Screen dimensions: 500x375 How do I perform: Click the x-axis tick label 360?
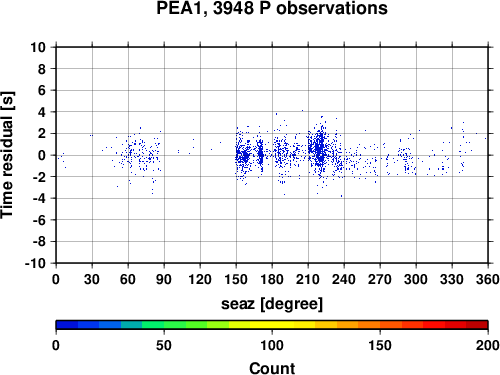pyautogui.click(x=488, y=279)
